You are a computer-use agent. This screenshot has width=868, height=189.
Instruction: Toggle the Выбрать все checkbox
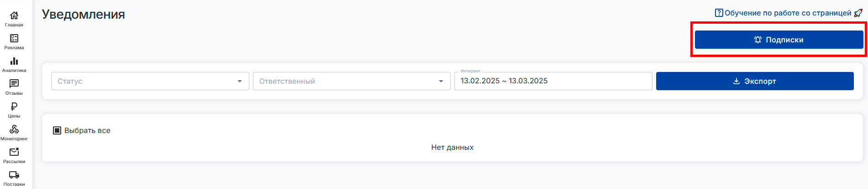pos(57,131)
